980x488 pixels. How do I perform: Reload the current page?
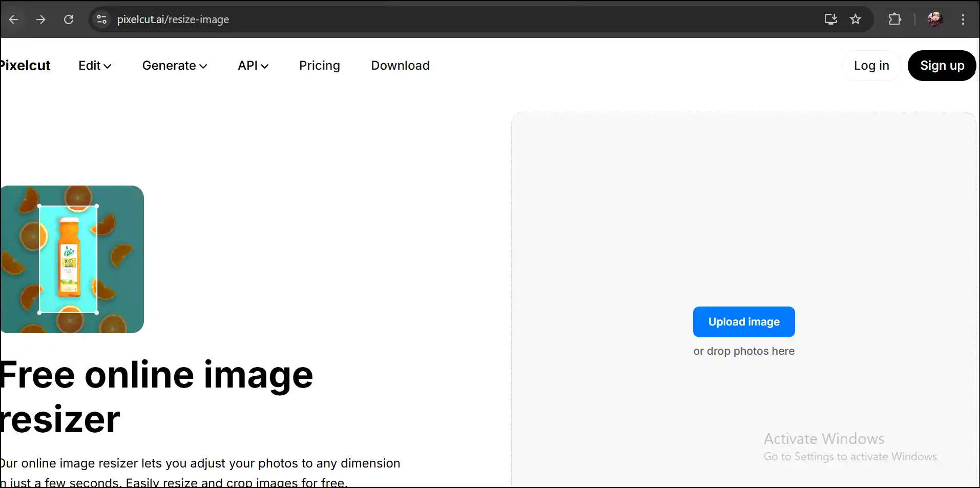pyautogui.click(x=69, y=19)
